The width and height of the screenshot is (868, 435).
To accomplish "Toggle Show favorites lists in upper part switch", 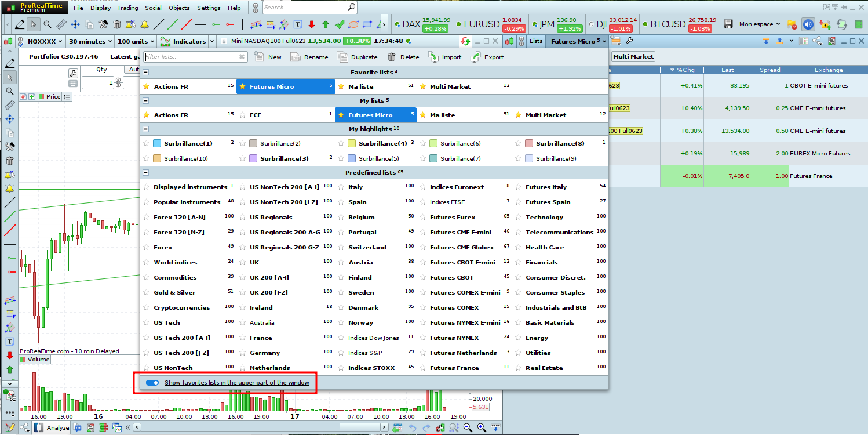I will (x=152, y=383).
